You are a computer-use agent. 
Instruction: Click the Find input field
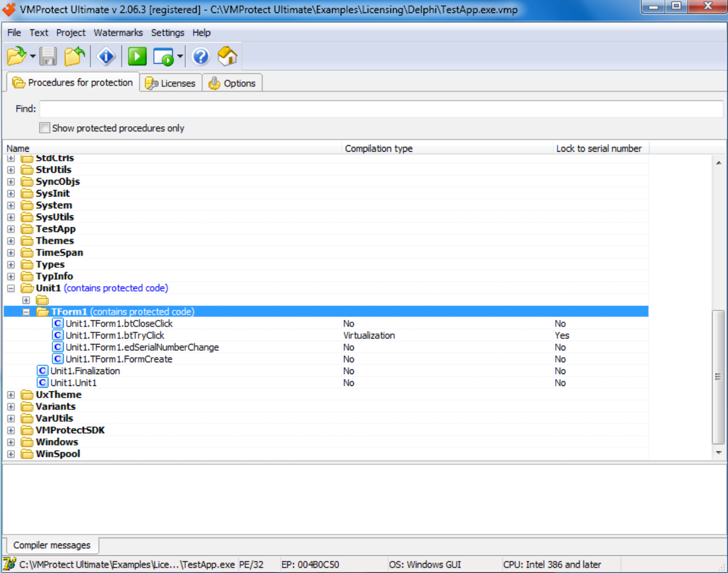[x=381, y=109]
